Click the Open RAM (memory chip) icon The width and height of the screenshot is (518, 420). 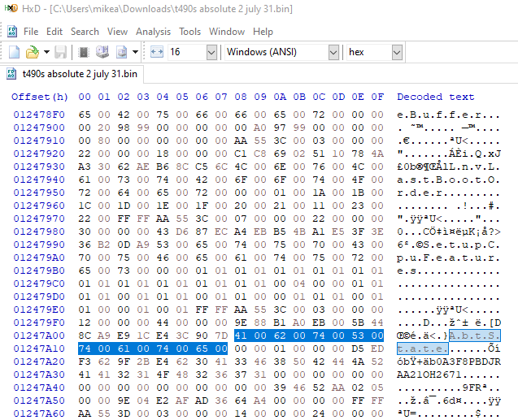(84, 52)
